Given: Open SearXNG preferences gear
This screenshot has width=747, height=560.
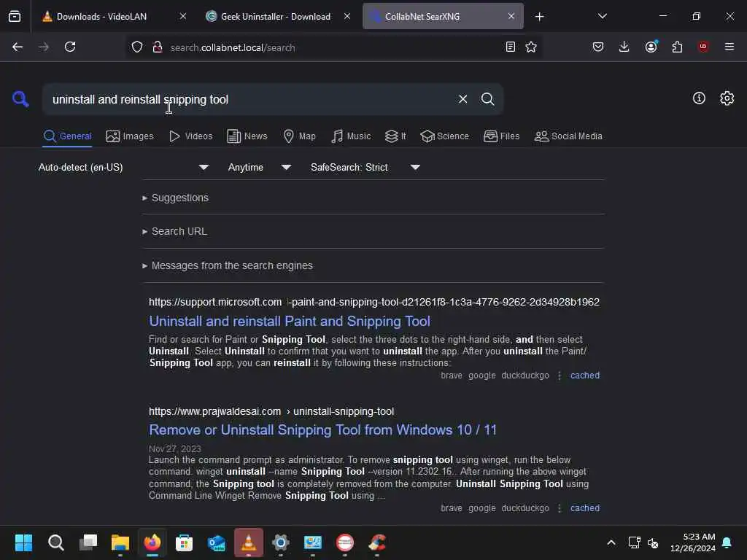Looking at the screenshot, I should [727, 98].
